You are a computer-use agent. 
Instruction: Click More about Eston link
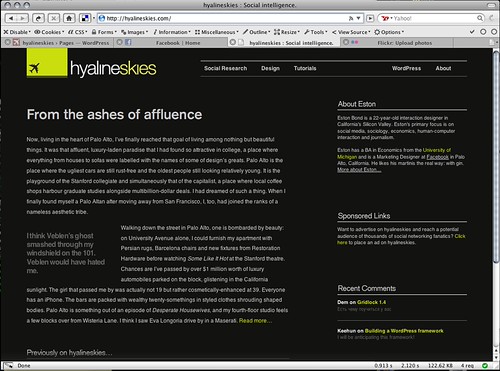[x=359, y=170]
